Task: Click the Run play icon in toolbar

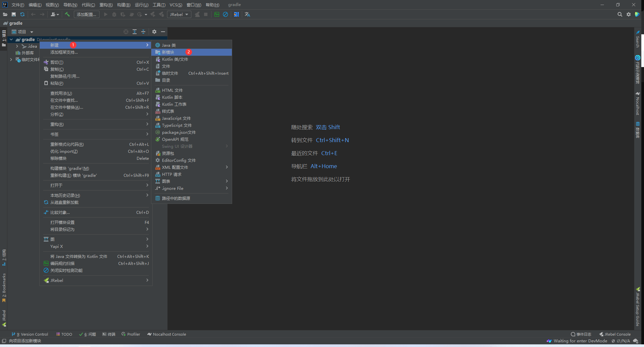Action: click(x=106, y=14)
